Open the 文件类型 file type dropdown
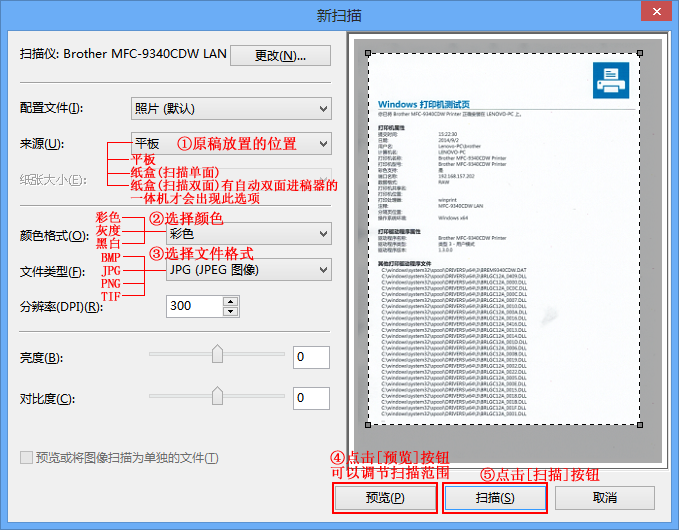The image size is (679, 530). (x=249, y=270)
